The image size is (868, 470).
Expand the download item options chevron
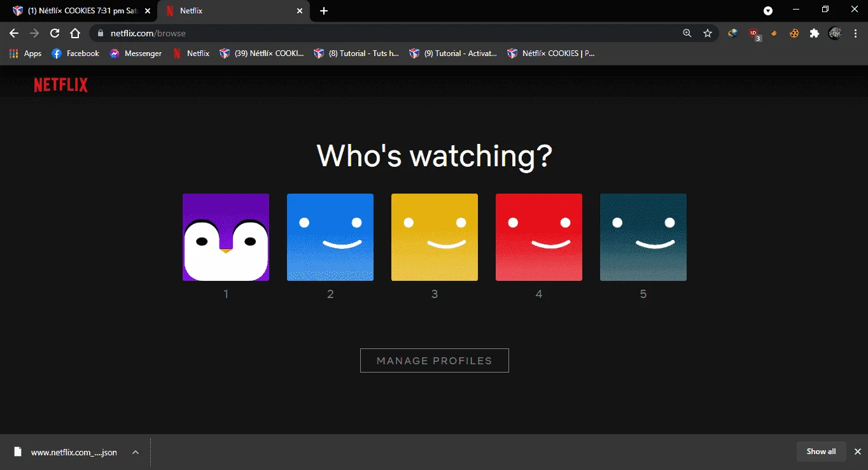pyautogui.click(x=136, y=452)
